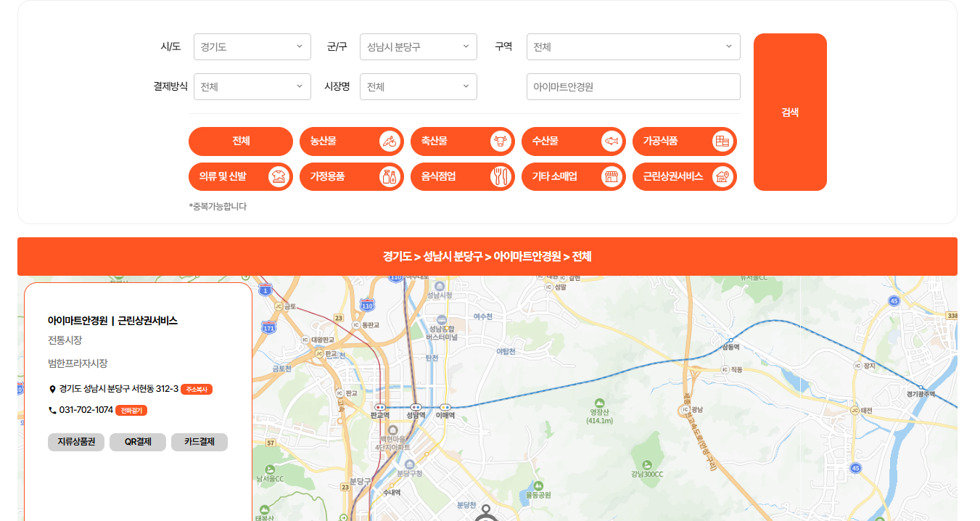This screenshot has height=521, width=980.
Task: Click the house-pin icon on 근린상권서비스
Action: pyautogui.click(x=722, y=176)
